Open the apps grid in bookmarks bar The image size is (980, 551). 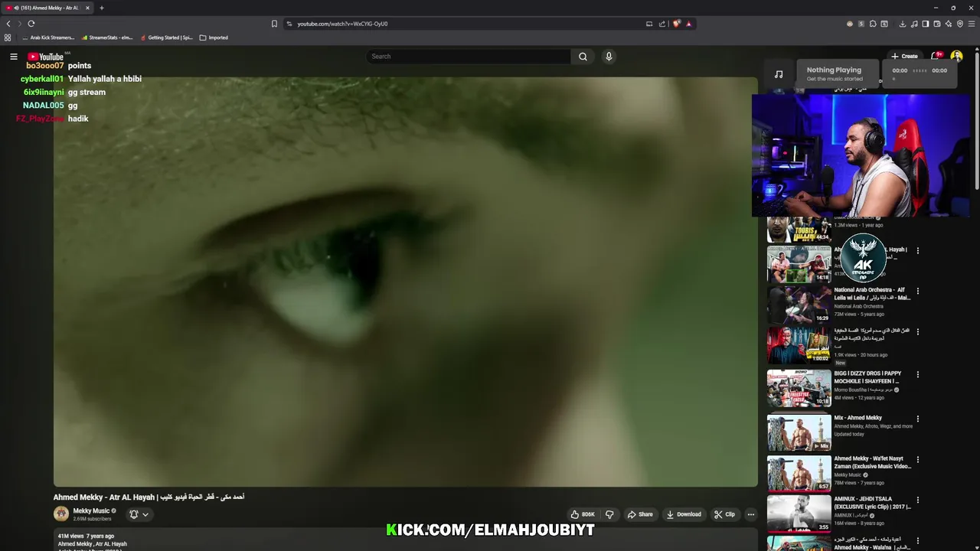point(8,37)
